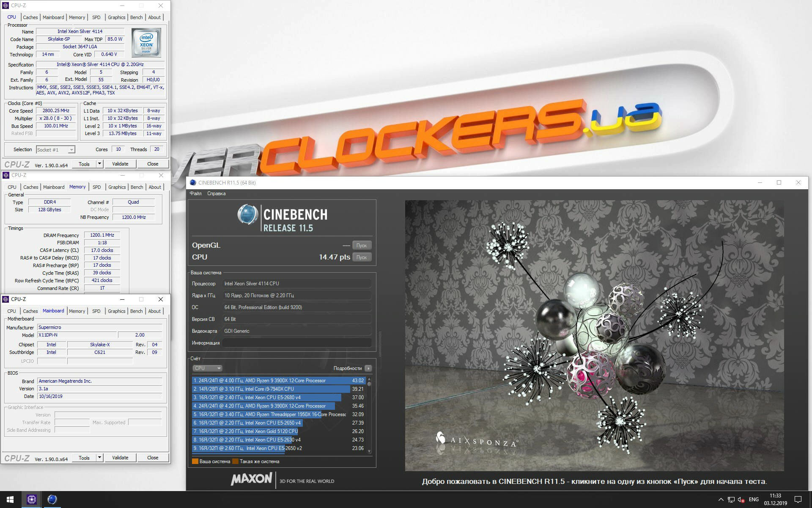Click the 14.47 pts CPU score
Image resolution: width=812 pixels, height=508 pixels.
334,257
